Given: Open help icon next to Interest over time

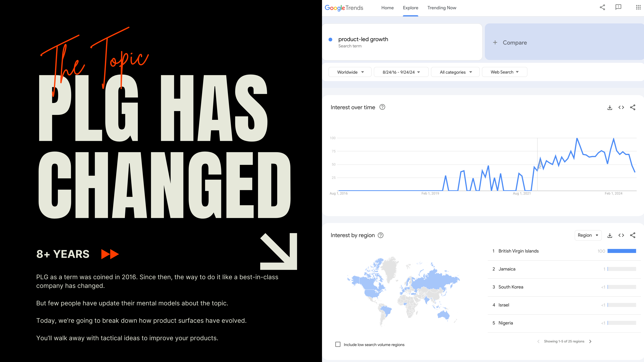Looking at the screenshot, I should (382, 107).
